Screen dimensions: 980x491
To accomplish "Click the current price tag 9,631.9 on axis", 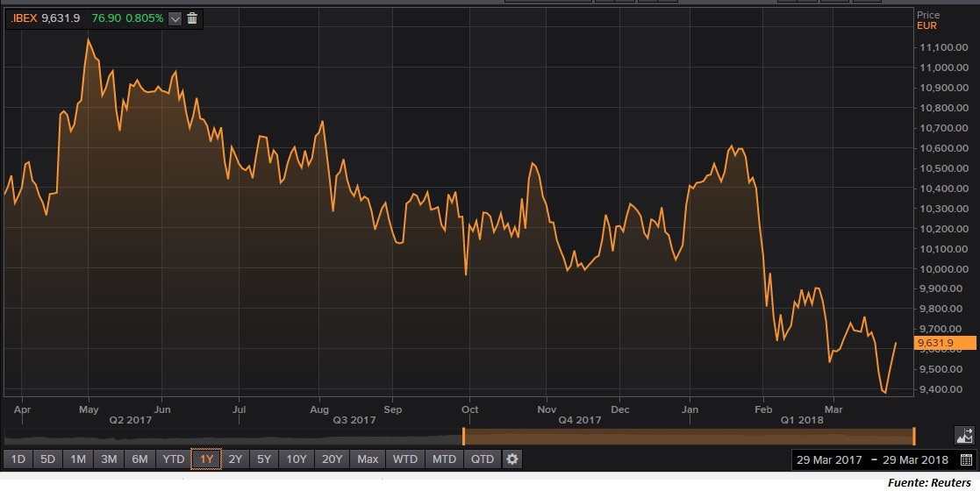I will (944, 342).
